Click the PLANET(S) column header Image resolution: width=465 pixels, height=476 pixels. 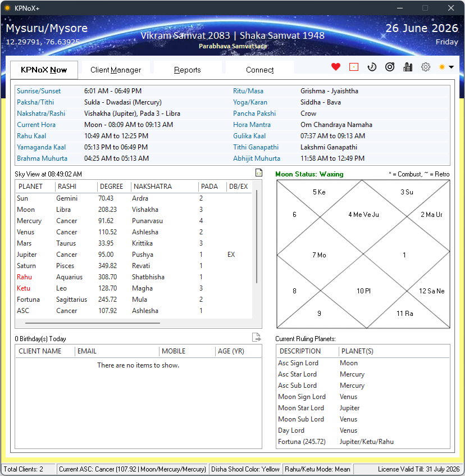click(x=394, y=351)
